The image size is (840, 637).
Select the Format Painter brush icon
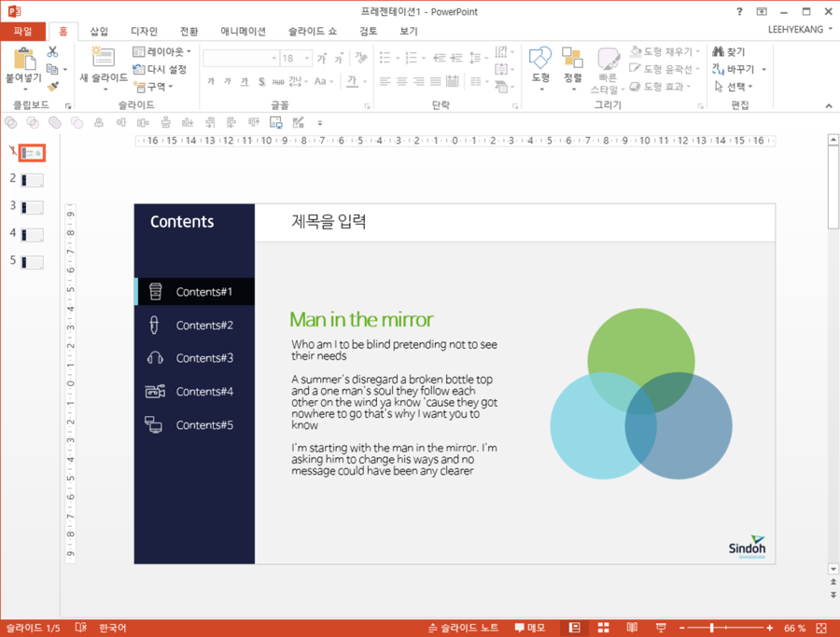52,86
